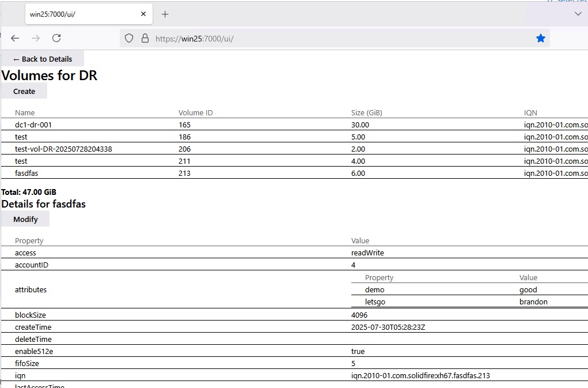
Task: Click the Size (GiB) column header
Action: pos(367,112)
